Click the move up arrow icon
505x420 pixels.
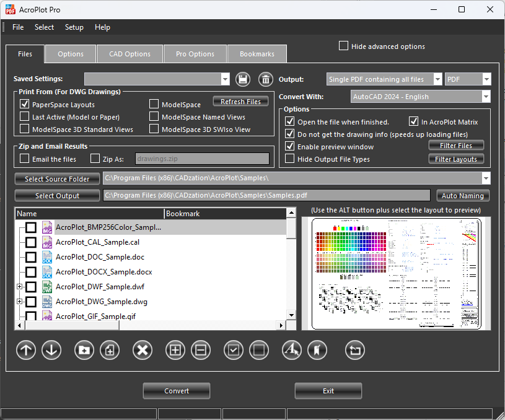[x=26, y=350]
